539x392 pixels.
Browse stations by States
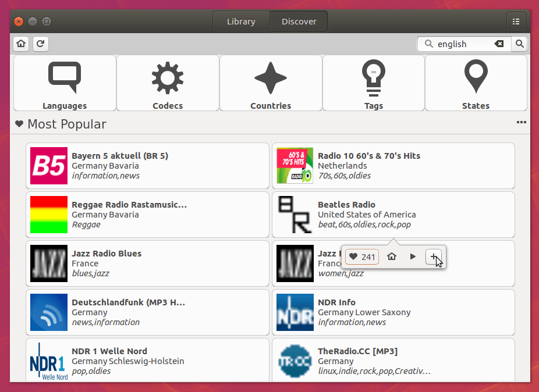(476, 83)
